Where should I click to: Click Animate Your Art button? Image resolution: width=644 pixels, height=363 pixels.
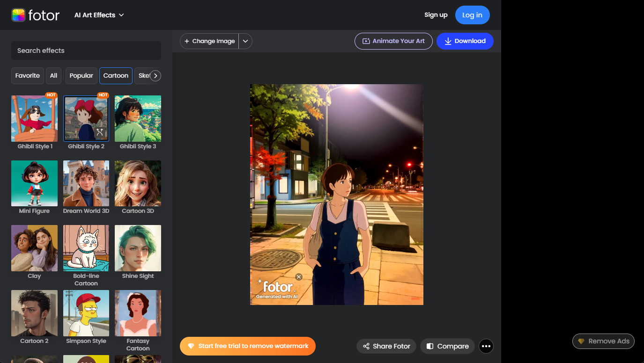(x=393, y=41)
